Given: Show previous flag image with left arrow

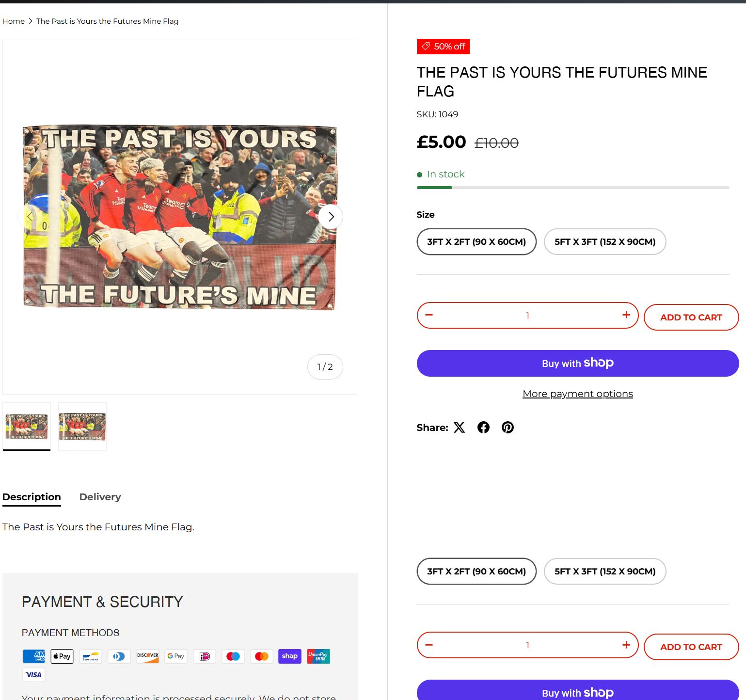Looking at the screenshot, I should [30, 217].
